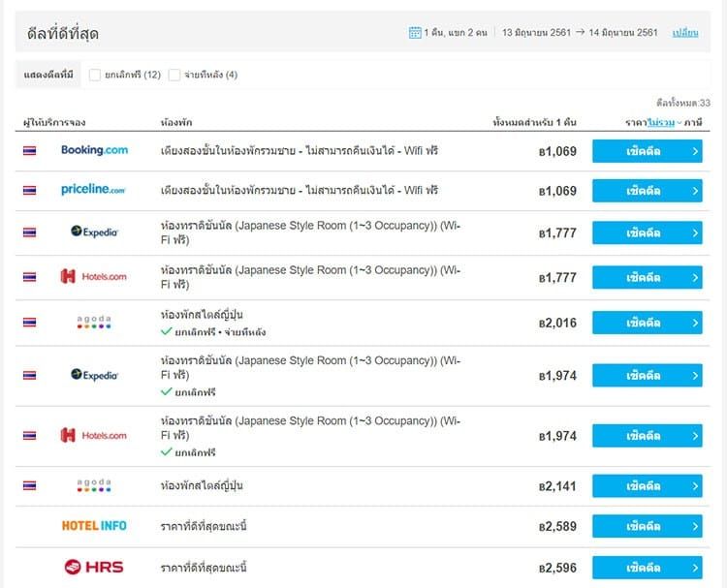The height and width of the screenshot is (588, 727).
Task: Click the arrow on the ฿2,589 HOTEL INFO deal button
Action: point(695,526)
